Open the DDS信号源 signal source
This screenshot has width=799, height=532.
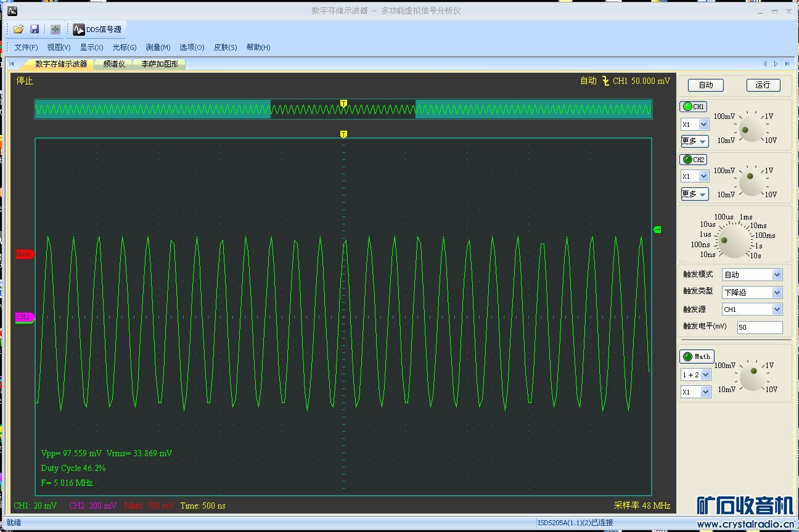97,30
